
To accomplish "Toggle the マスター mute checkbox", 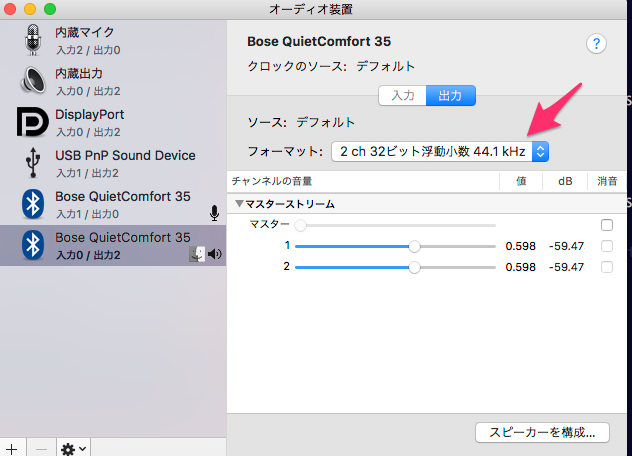I will point(607,225).
